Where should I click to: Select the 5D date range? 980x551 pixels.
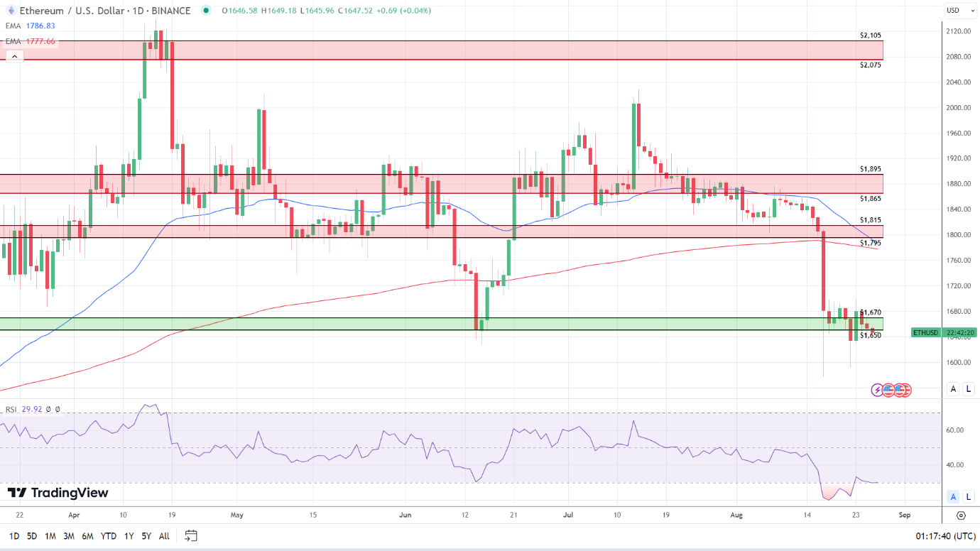pos(32,536)
